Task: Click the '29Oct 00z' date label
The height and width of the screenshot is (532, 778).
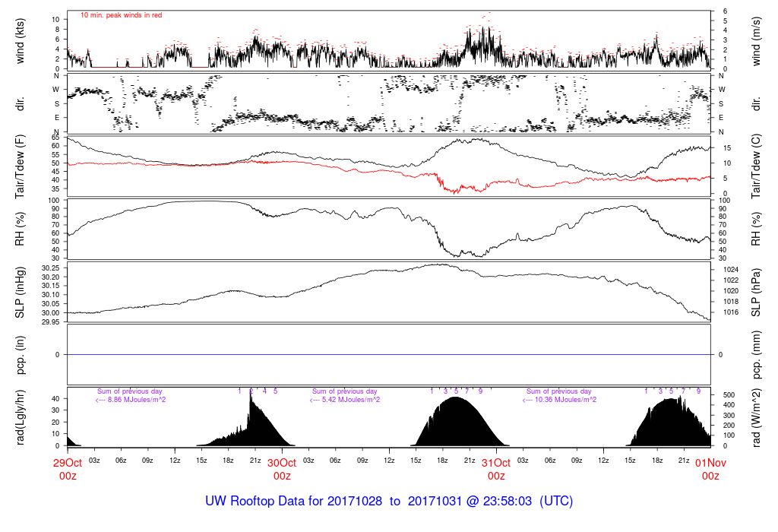Action: (68, 470)
